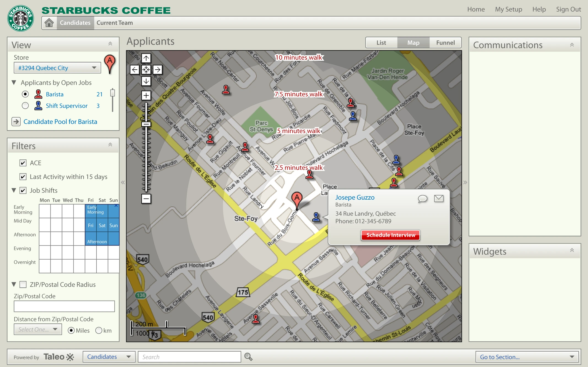The height and width of the screenshot is (367, 588).
Task: Click Sign Out
Action: coord(568,9)
